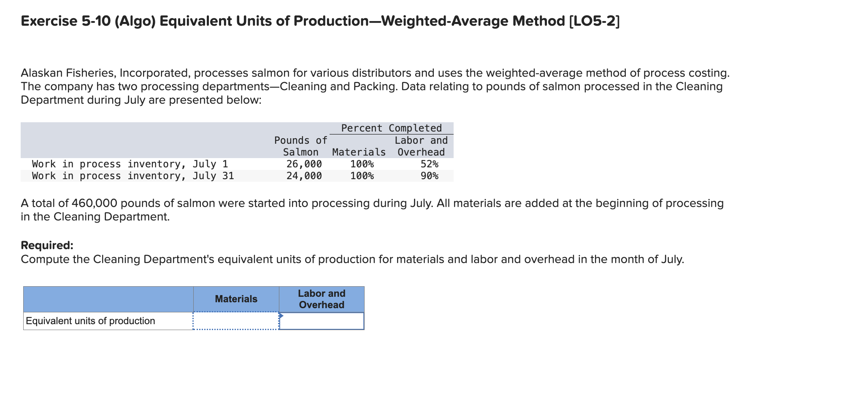Viewport: 868px width, 403px height.
Task: Click the Labor and Overhead column header
Action: (x=322, y=299)
